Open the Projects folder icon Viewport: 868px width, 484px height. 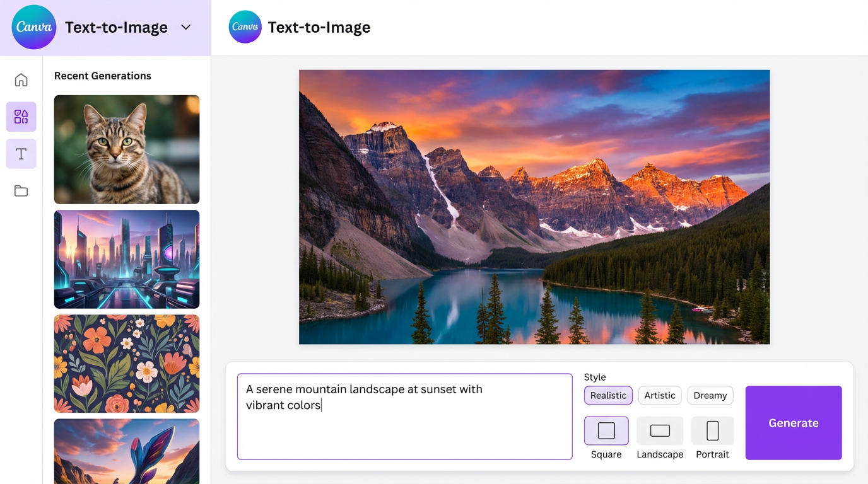(x=21, y=190)
